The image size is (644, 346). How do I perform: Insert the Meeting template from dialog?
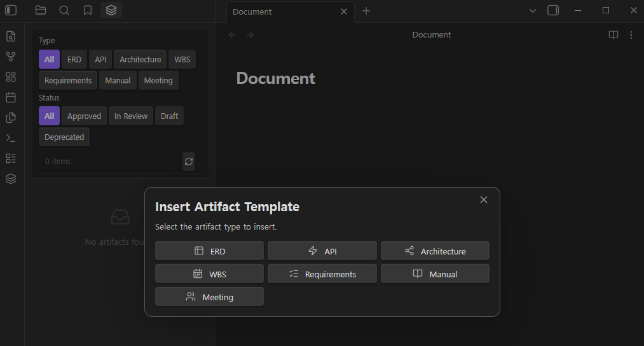click(209, 296)
